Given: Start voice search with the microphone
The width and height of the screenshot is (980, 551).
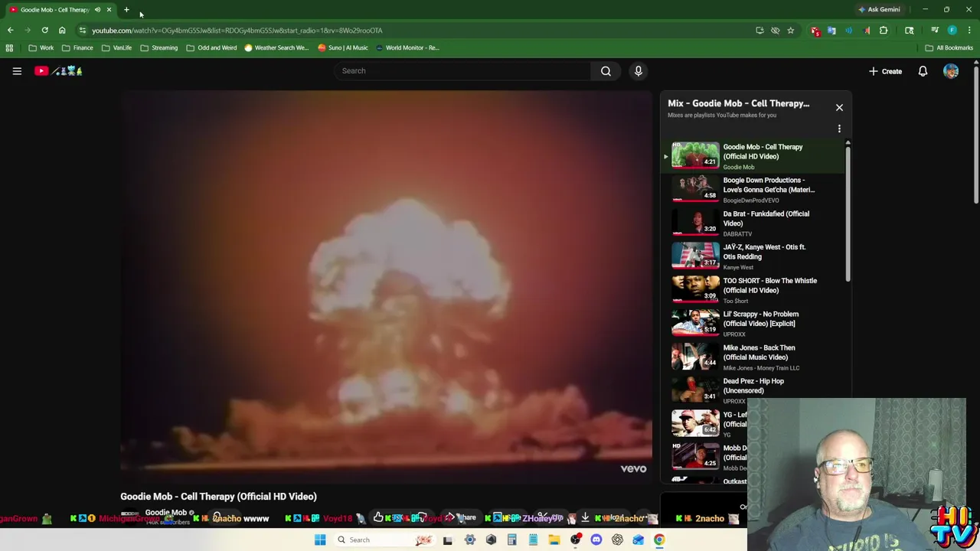Looking at the screenshot, I should 638,71.
